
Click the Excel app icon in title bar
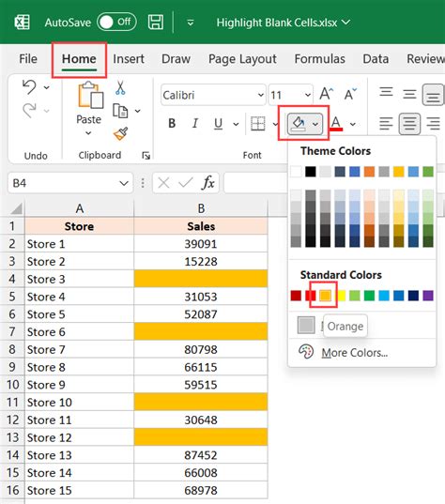[23, 23]
